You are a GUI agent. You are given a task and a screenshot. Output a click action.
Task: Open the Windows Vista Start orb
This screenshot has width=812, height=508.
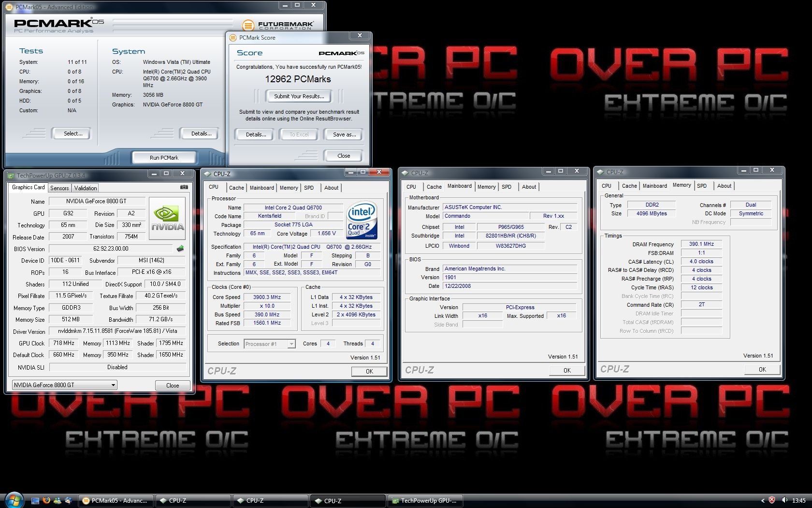point(14,500)
